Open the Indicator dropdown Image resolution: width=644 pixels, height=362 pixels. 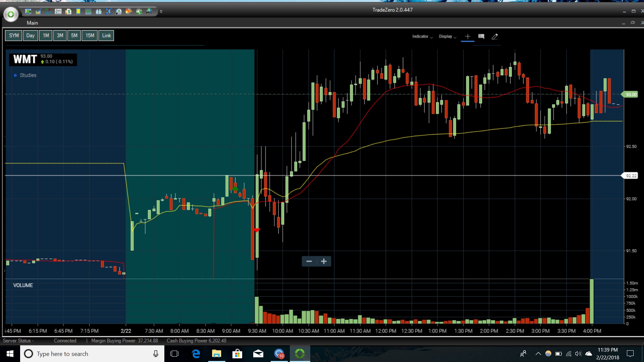(422, 37)
